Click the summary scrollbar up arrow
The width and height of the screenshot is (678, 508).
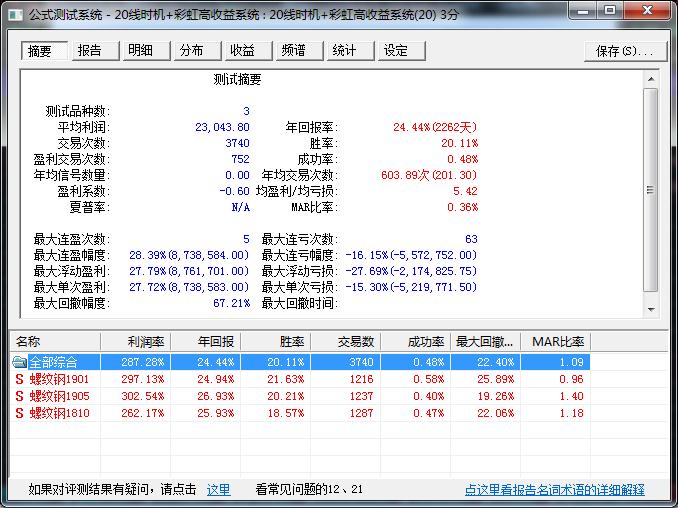pyautogui.click(x=651, y=79)
